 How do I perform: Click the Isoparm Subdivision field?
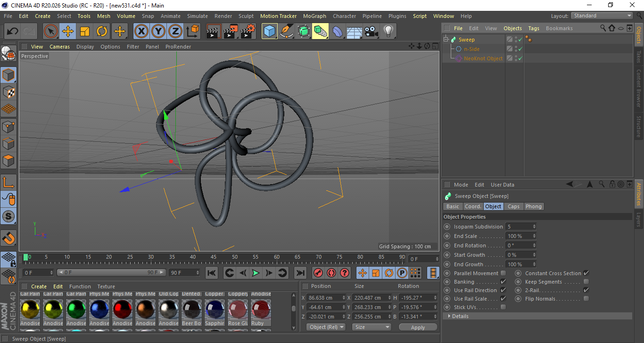[520, 227]
